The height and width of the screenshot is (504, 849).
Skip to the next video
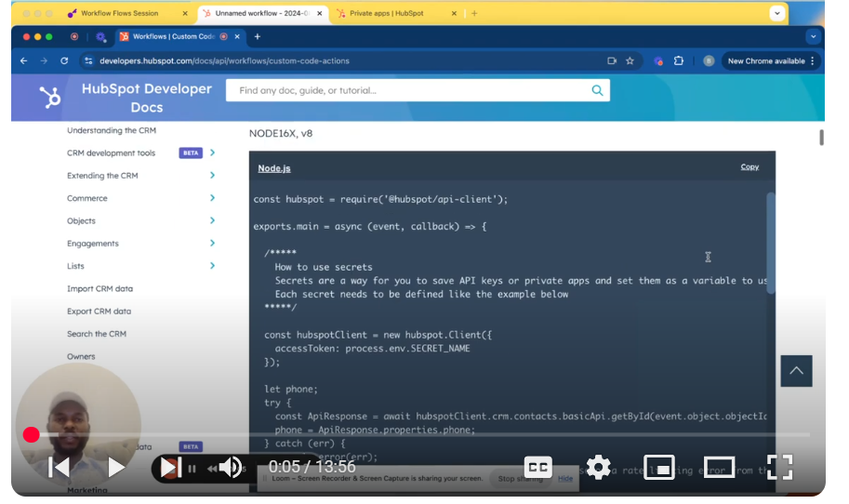pyautogui.click(x=169, y=468)
